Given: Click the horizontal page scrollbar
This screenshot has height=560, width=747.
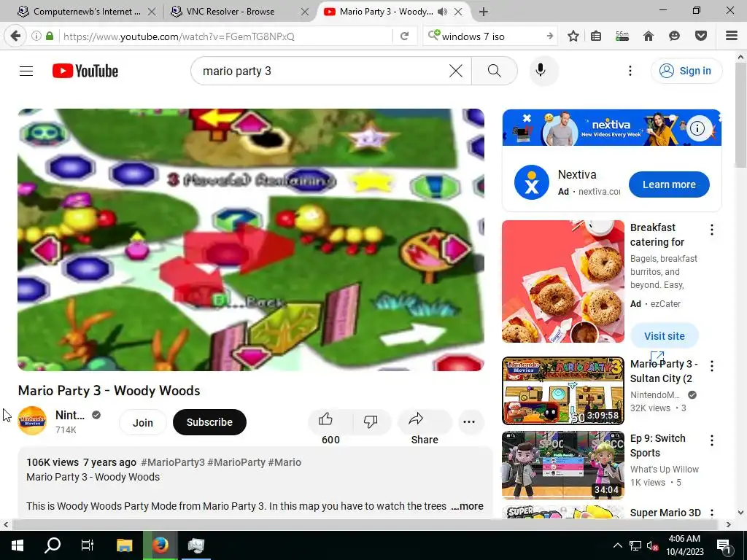Looking at the screenshot, I should pos(365,524).
